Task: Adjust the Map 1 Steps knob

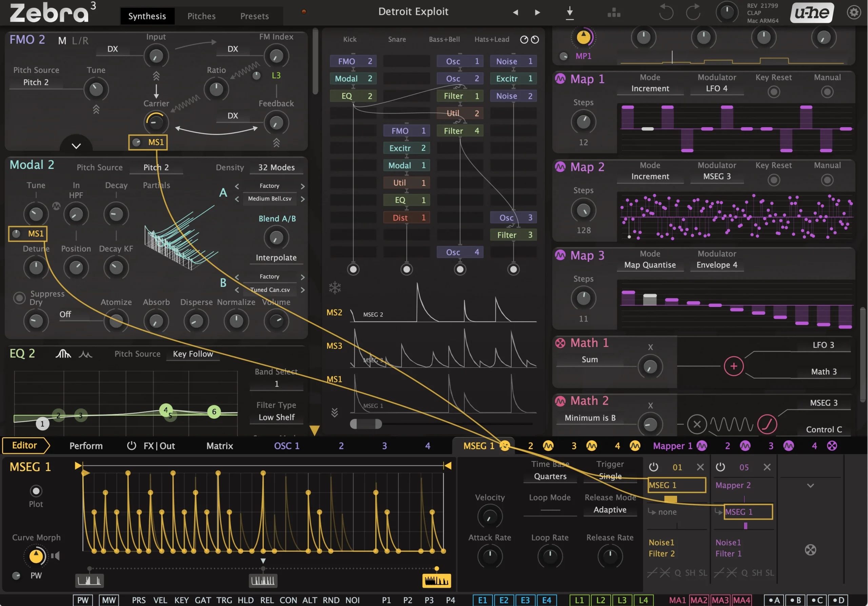Action: (583, 122)
